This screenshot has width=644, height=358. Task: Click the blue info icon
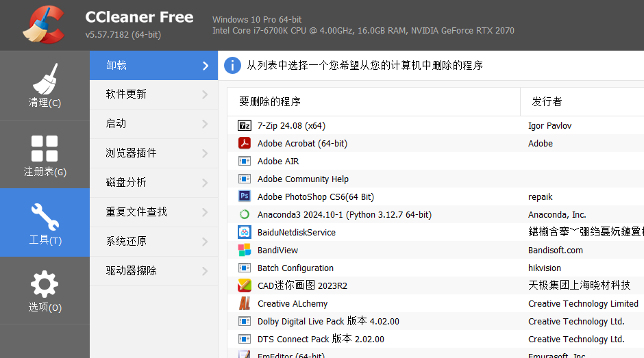point(232,65)
